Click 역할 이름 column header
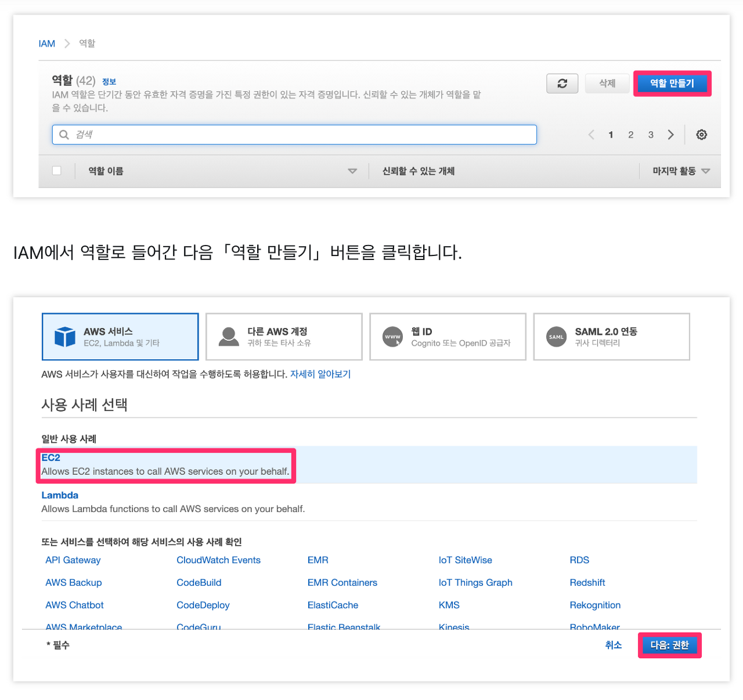This screenshot has width=743, height=700. (x=106, y=171)
